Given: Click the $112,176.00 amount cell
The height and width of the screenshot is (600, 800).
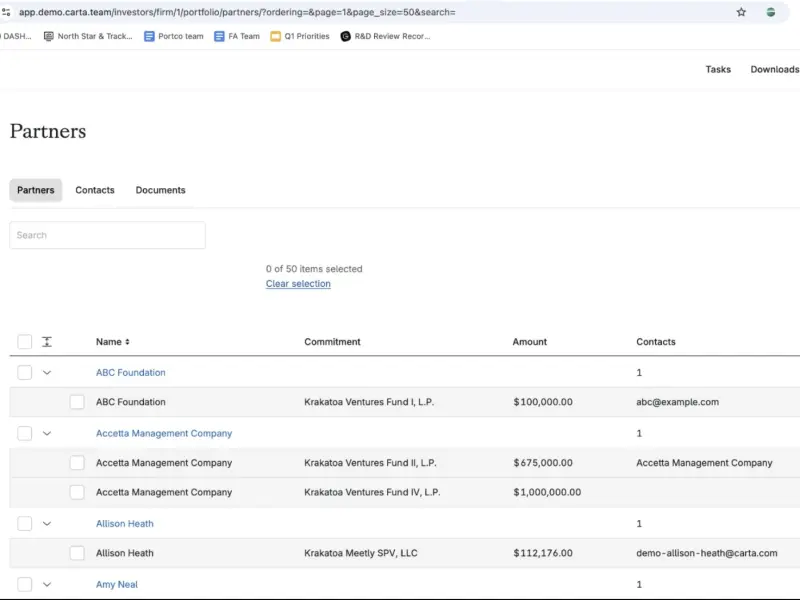Looking at the screenshot, I should (x=543, y=553).
